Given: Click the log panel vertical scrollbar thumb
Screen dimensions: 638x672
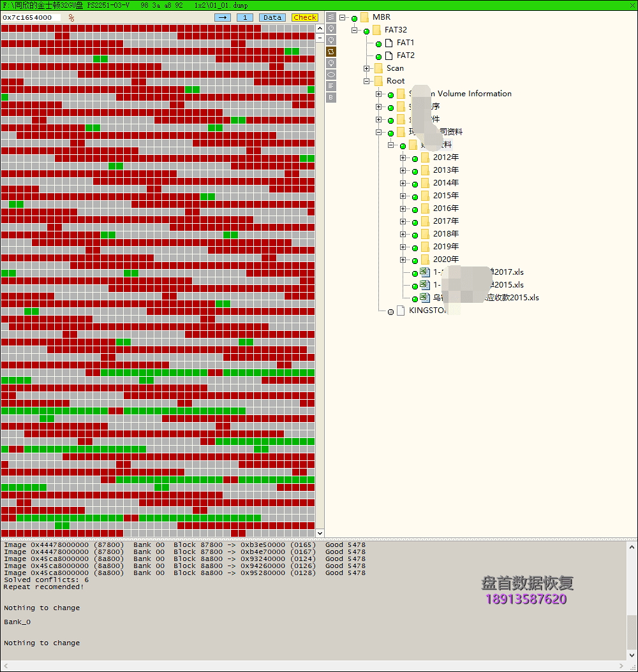Looking at the screenshot, I should click(x=632, y=632).
